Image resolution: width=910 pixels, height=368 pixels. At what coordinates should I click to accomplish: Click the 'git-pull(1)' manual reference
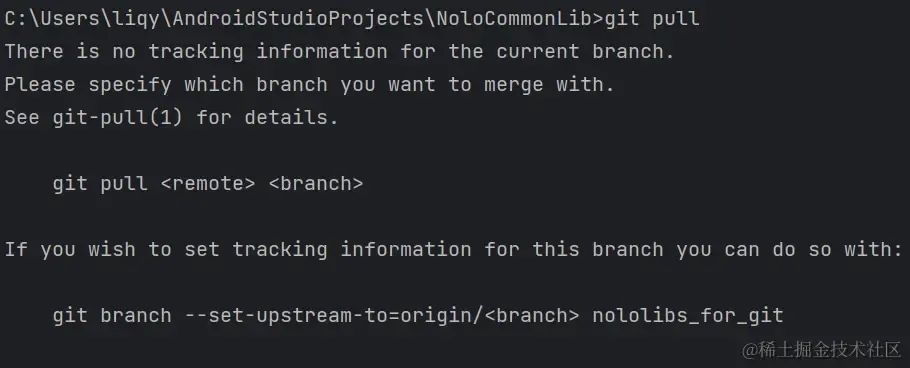117,118
